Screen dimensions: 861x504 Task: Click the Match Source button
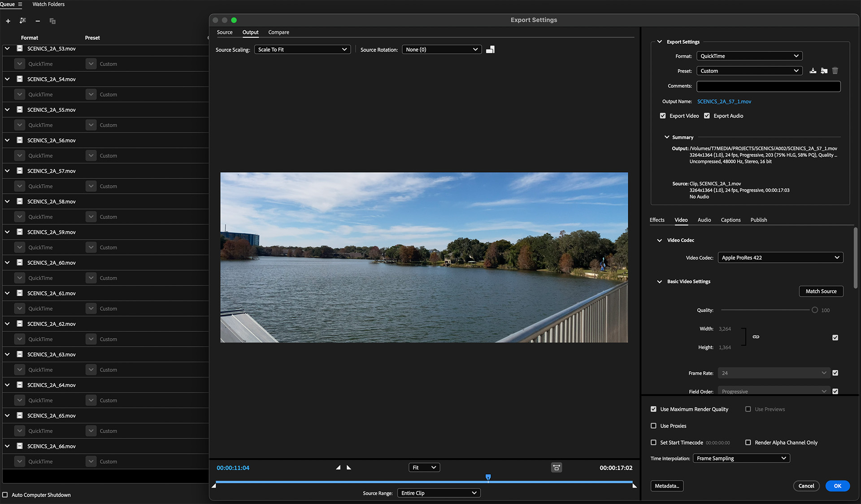821,291
